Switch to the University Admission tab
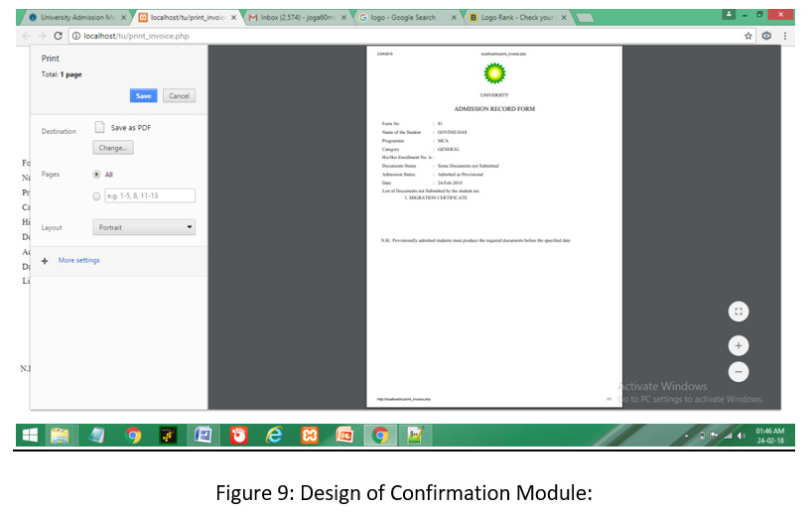 coord(75,18)
